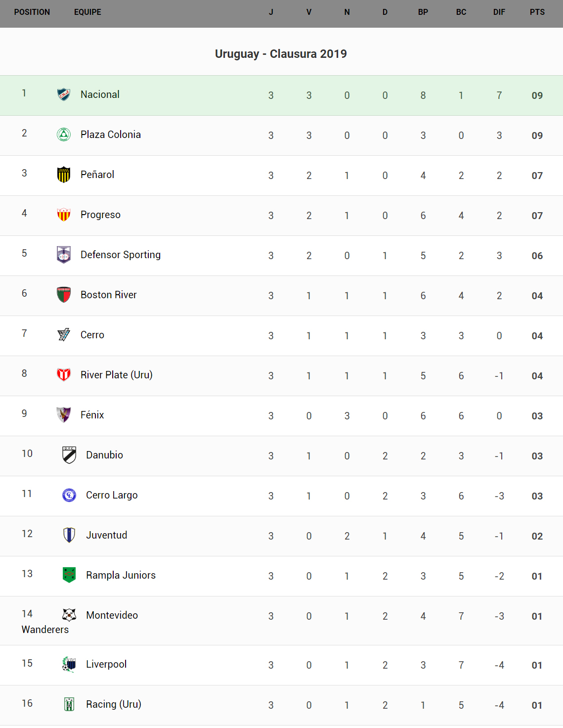
Task: Select the Montevideo Wanderers team name
Action: click(x=112, y=615)
